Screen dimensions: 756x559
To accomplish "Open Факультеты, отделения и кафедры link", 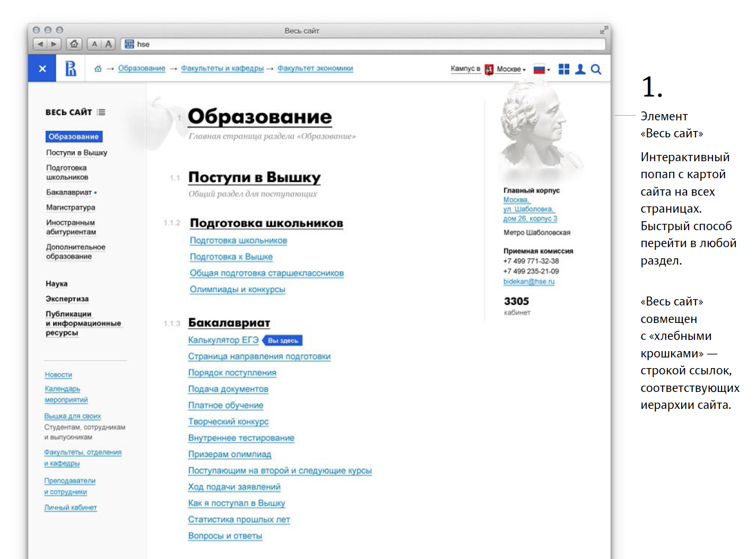I will coord(83,457).
